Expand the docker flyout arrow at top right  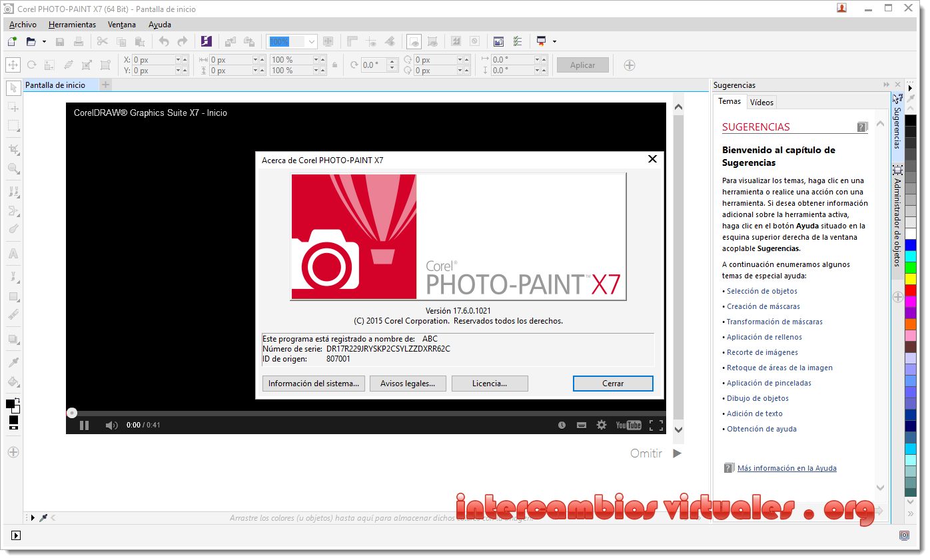(x=910, y=88)
